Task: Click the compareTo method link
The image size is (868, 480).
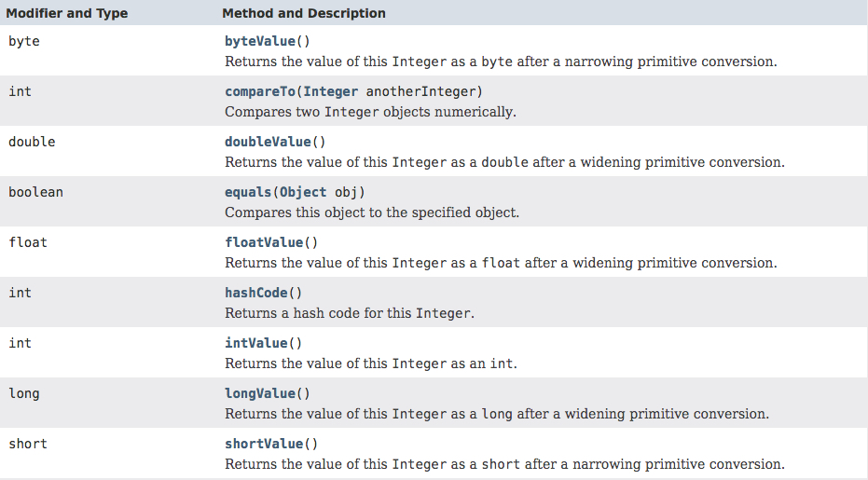Action: [x=260, y=91]
